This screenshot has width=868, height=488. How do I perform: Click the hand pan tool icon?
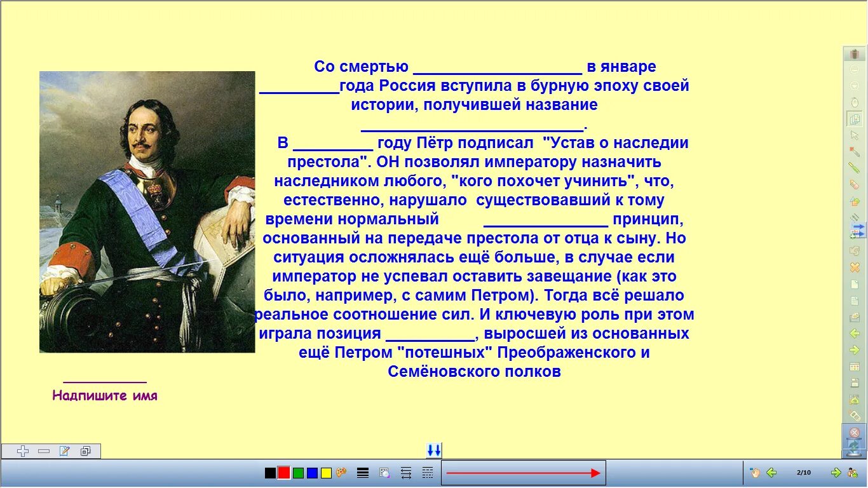[755, 473]
